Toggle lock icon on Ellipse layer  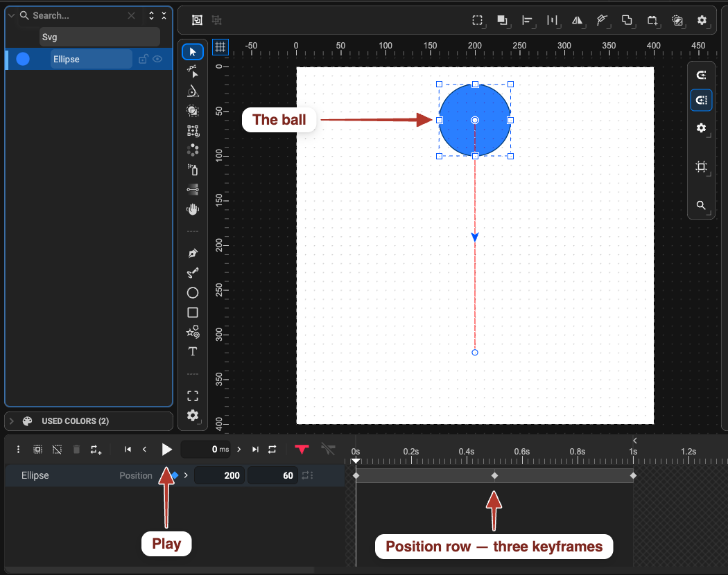143,59
